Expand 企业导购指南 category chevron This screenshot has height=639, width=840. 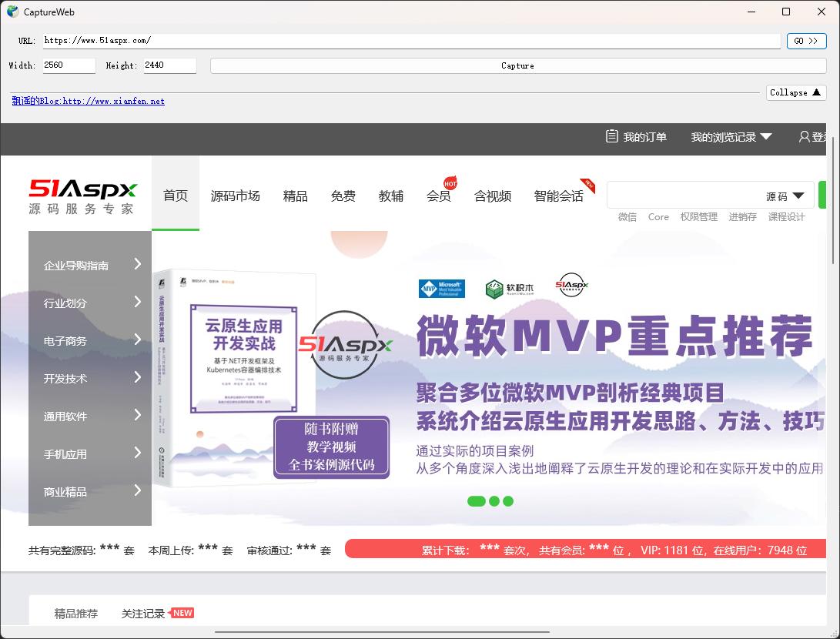pos(138,263)
